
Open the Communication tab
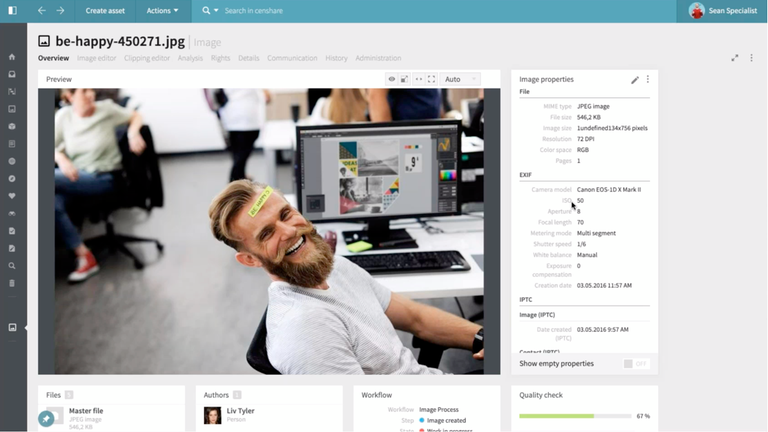[x=292, y=58]
